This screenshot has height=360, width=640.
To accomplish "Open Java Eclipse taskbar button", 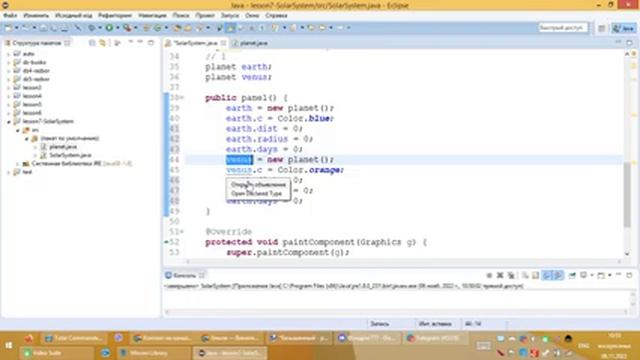I will [230, 353].
